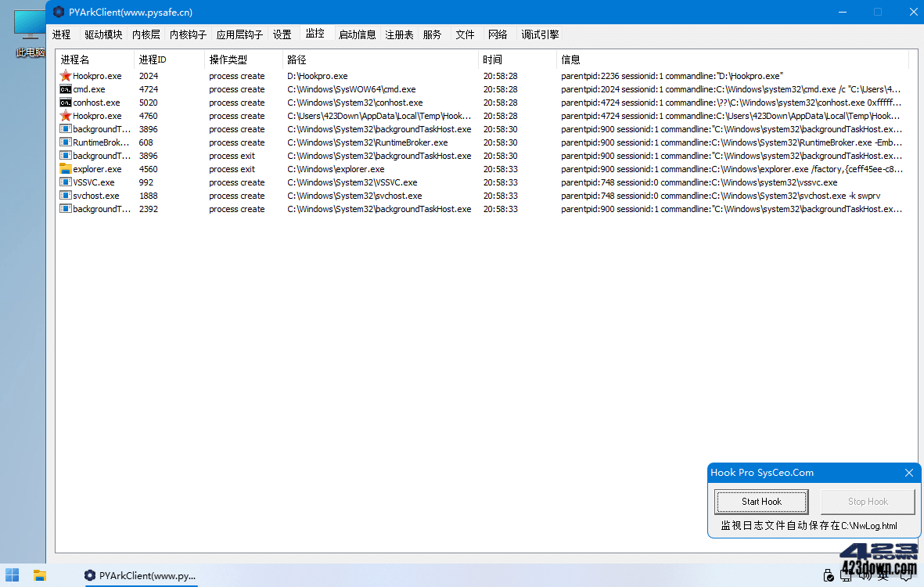
Task: Select the explorer.exe folder icon
Action: 66,169
